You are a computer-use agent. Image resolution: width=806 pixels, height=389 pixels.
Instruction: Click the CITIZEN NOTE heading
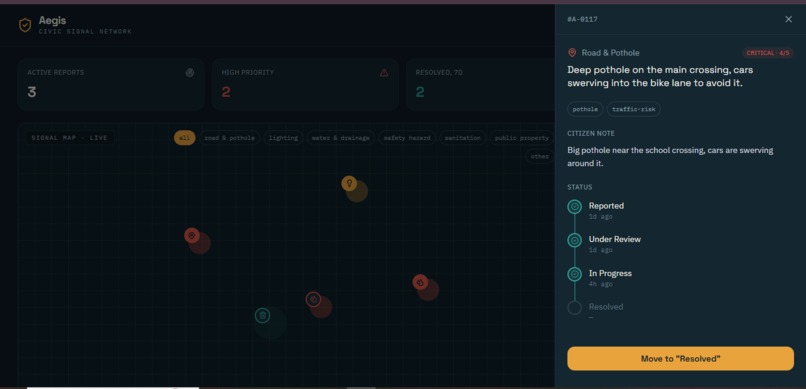click(x=591, y=134)
